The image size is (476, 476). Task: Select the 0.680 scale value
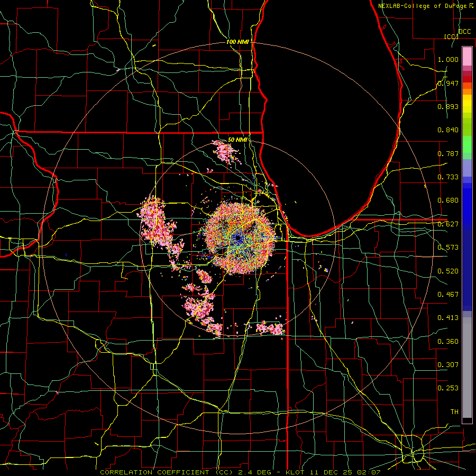click(448, 200)
